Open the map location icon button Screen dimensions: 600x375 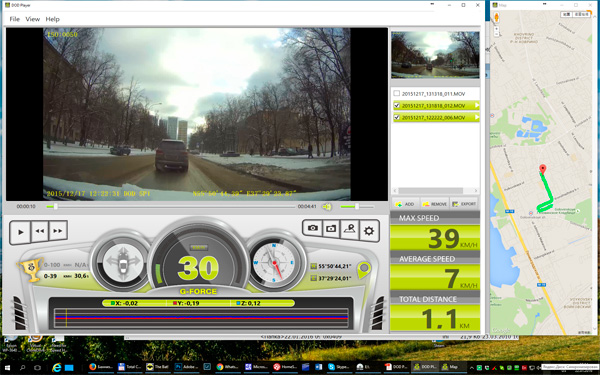(350, 229)
